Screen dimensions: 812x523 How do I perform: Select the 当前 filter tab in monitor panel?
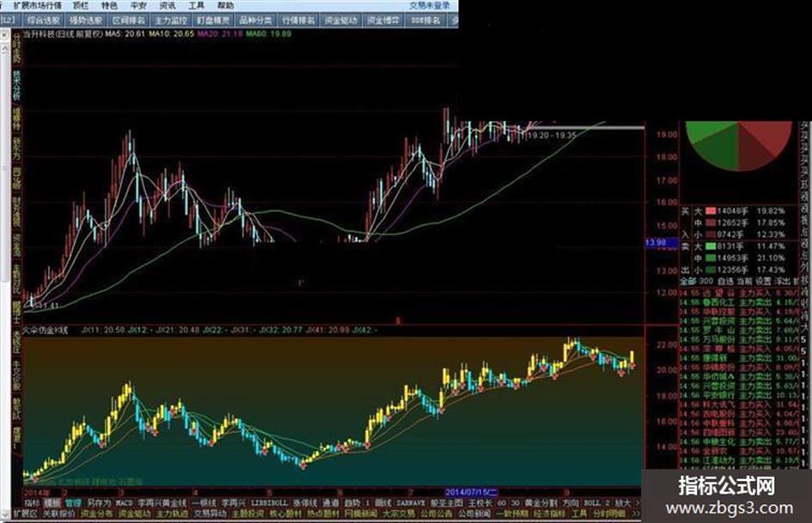point(744,281)
